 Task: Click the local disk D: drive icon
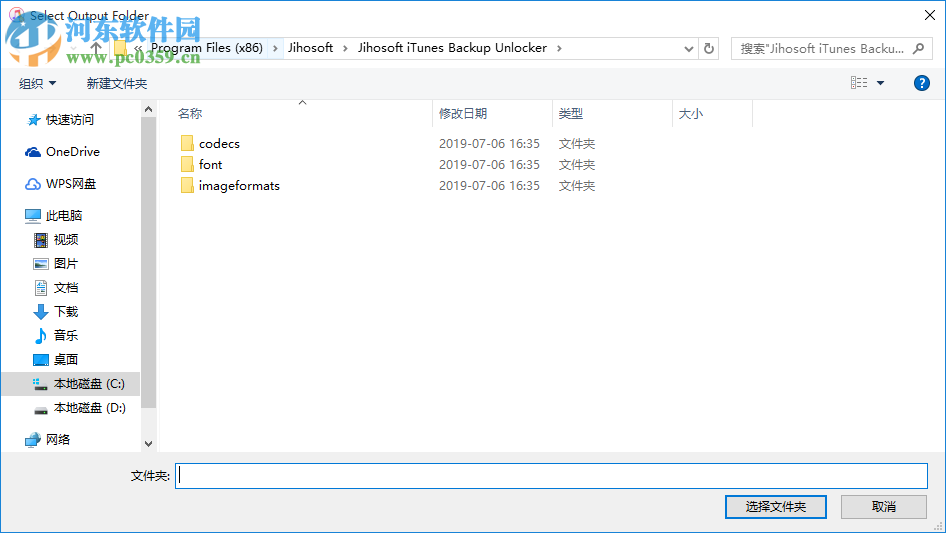click(x=40, y=410)
